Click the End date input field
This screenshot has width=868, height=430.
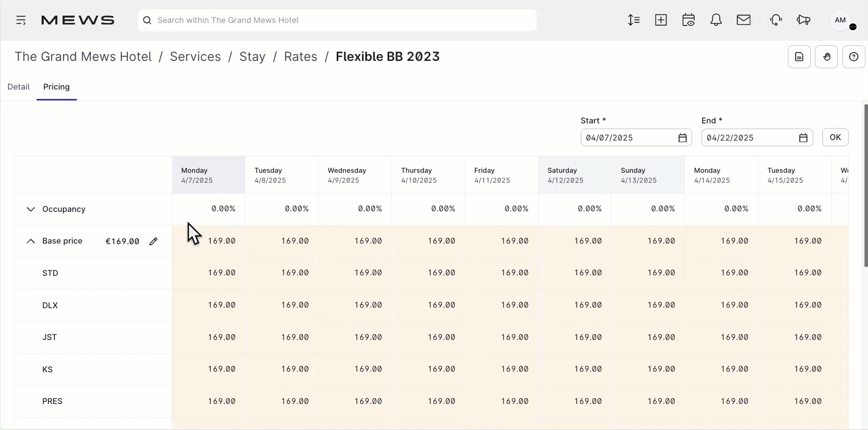[757, 138]
